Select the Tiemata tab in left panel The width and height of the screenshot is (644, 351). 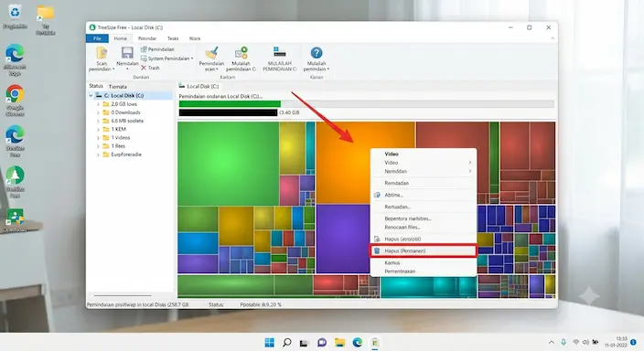pos(117,86)
